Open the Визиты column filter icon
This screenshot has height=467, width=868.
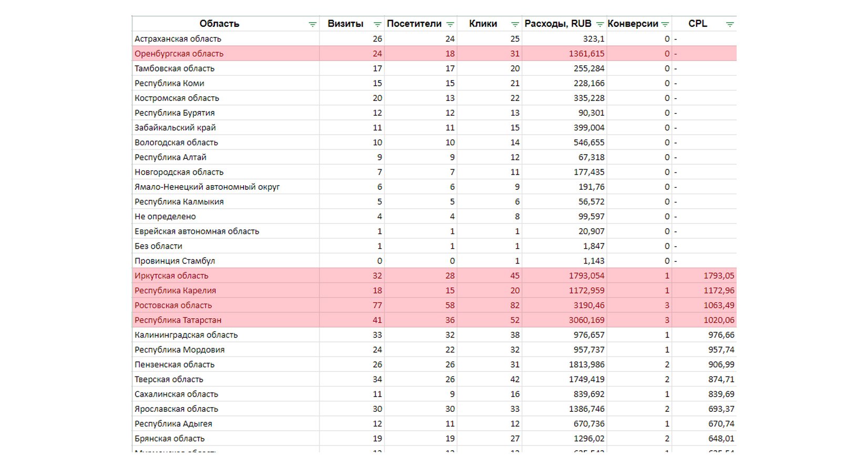(377, 24)
